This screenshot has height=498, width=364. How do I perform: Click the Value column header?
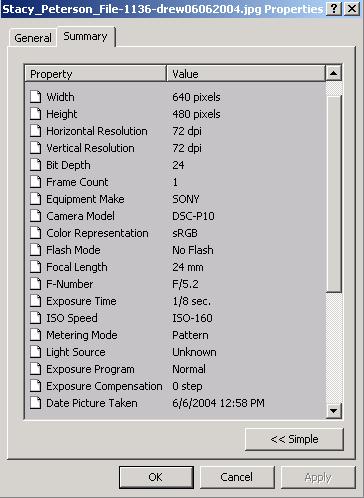(245, 74)
